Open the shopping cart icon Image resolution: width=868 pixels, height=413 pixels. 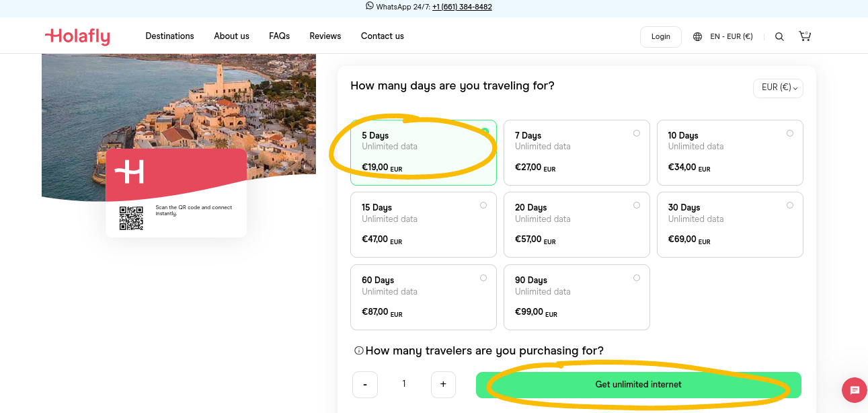805,36
